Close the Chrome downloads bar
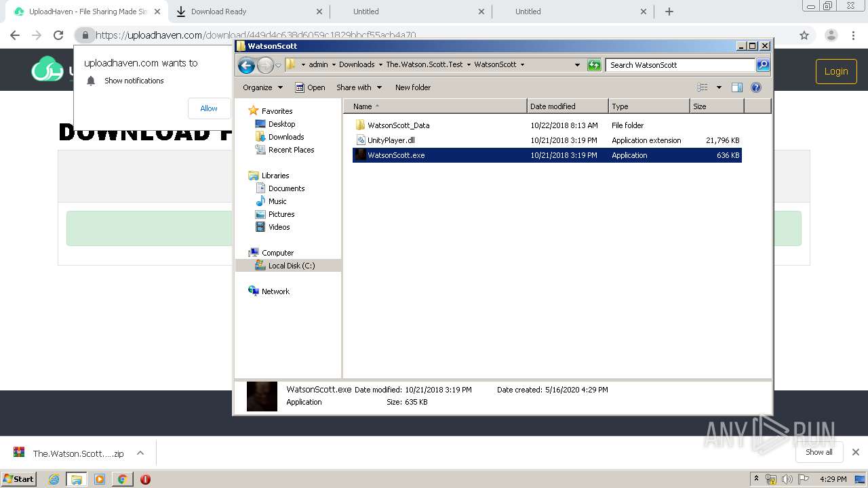The image size is (868, 488). (x=856, y=452)
